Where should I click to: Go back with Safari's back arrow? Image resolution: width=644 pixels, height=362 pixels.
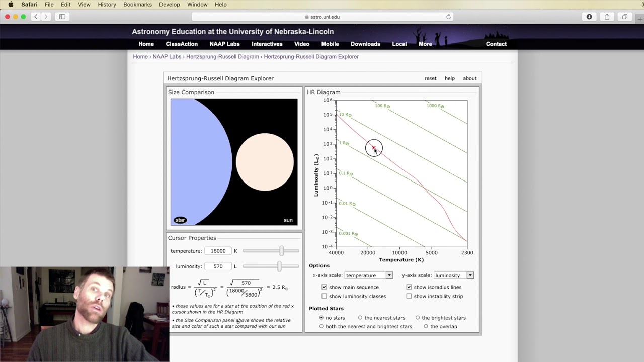pos(36,17)
